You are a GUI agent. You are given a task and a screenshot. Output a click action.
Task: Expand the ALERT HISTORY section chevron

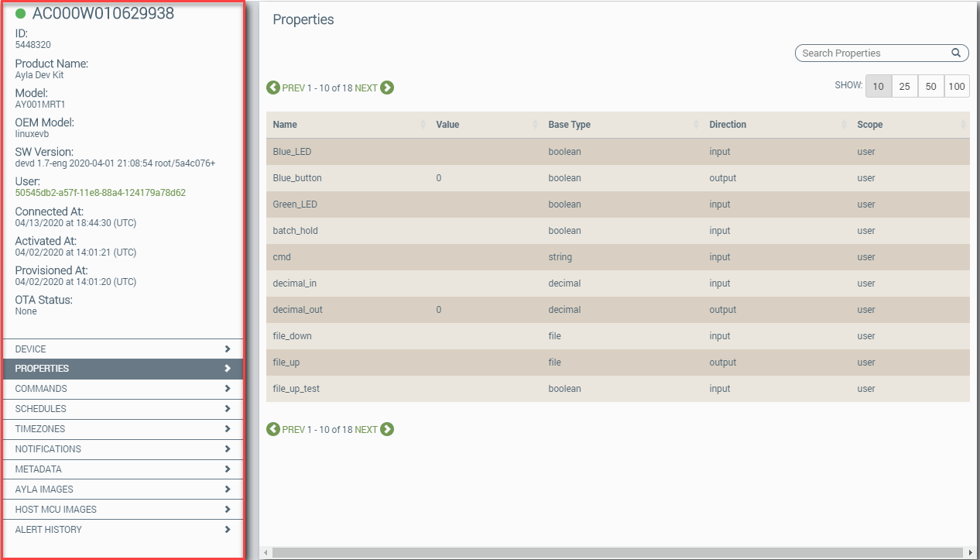228,529
